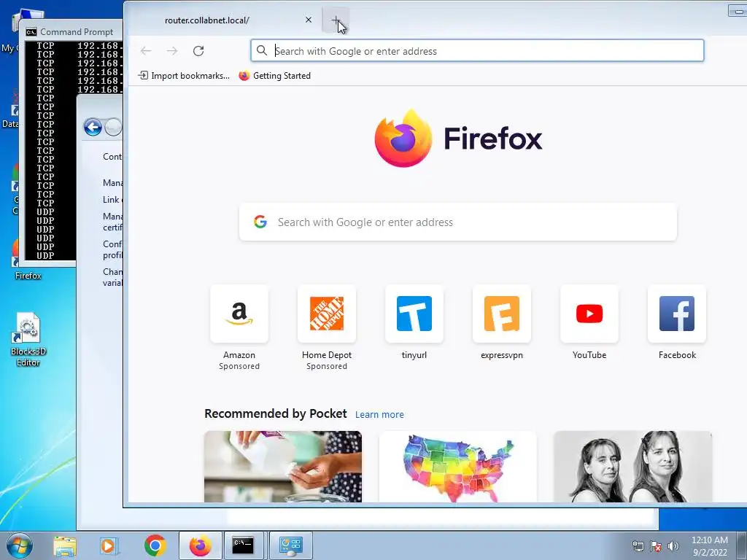
Task: Close the router.collabnet.local tab
Action: pos(309,20)
